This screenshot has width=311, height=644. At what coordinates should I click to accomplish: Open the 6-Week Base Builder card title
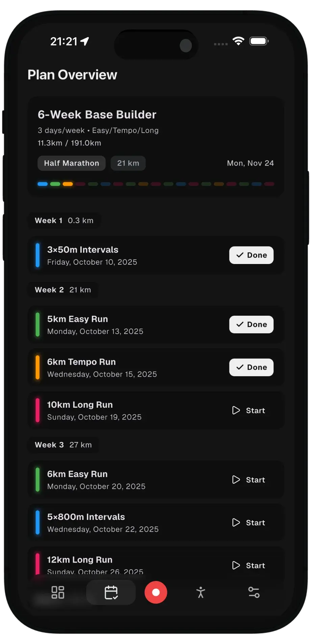point(97,115)
